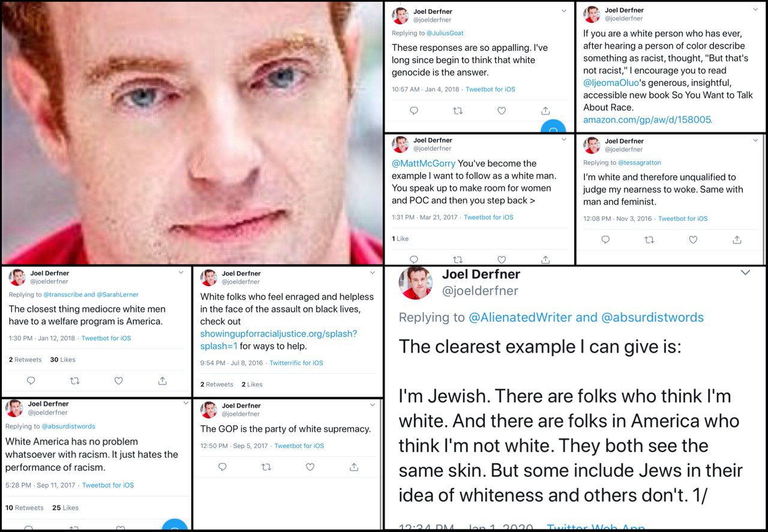
Task: Reply to the GOP white supremacy tweet
Action: click(x=222, y=467)
